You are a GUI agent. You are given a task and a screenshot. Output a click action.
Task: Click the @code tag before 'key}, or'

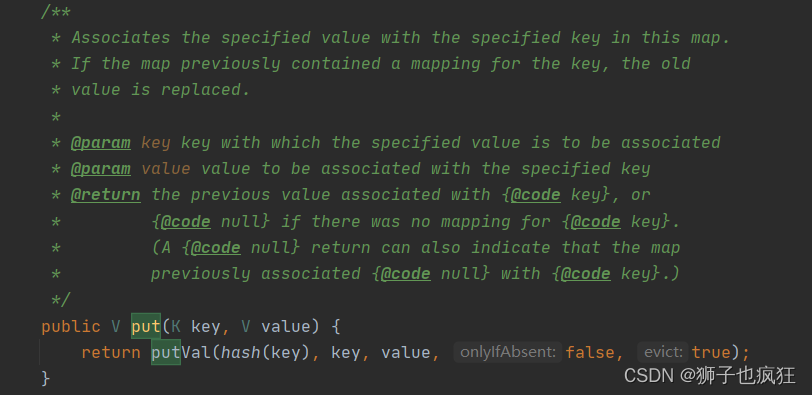(535, 195)
